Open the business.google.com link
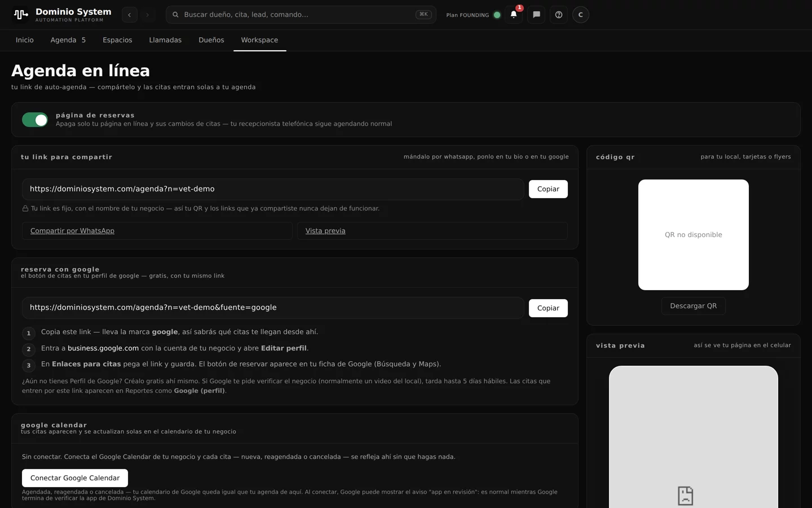812x508 pixels. (x=103, y=348)
